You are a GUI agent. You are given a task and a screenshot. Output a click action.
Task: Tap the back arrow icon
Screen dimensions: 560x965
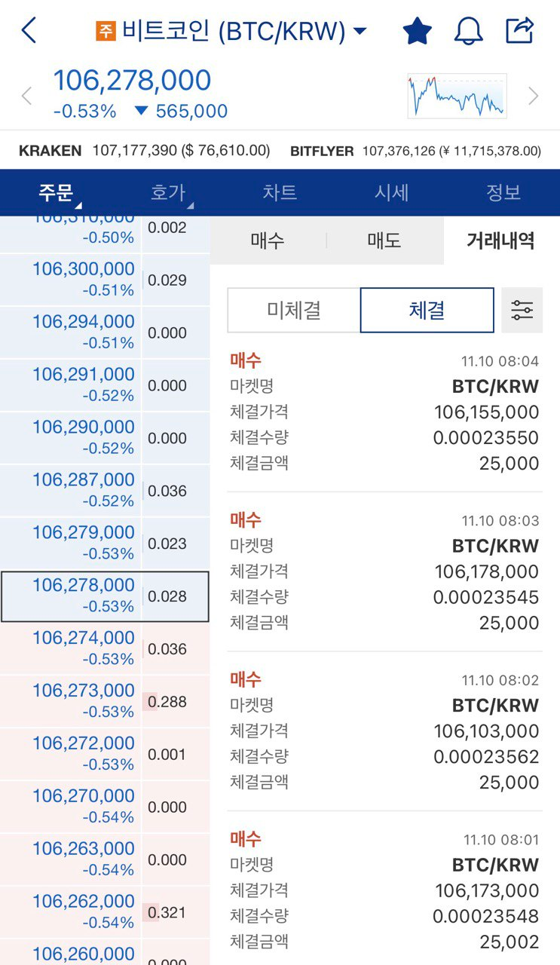(x=29, y=31)
